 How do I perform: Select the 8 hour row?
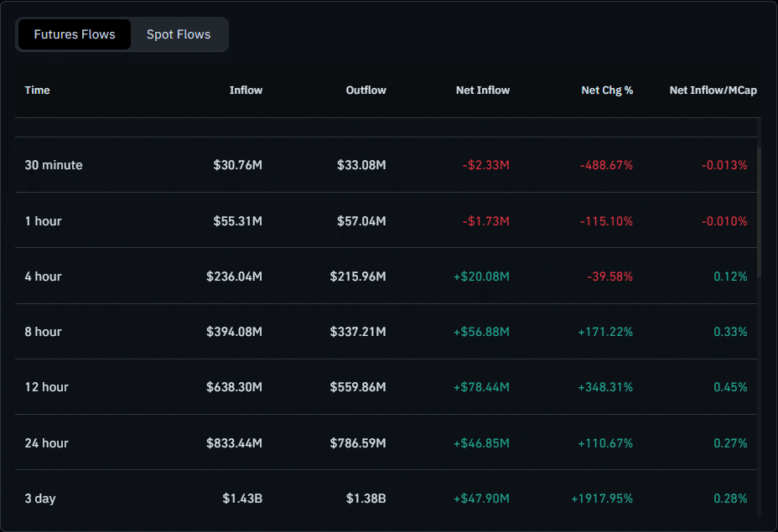(43, 331)
